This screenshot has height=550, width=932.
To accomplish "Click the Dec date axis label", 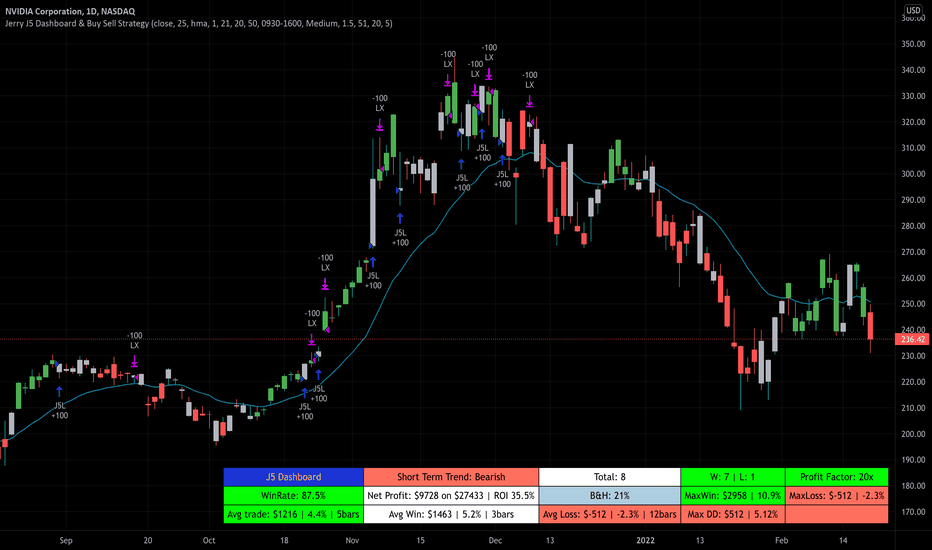I will click(495, 540).
